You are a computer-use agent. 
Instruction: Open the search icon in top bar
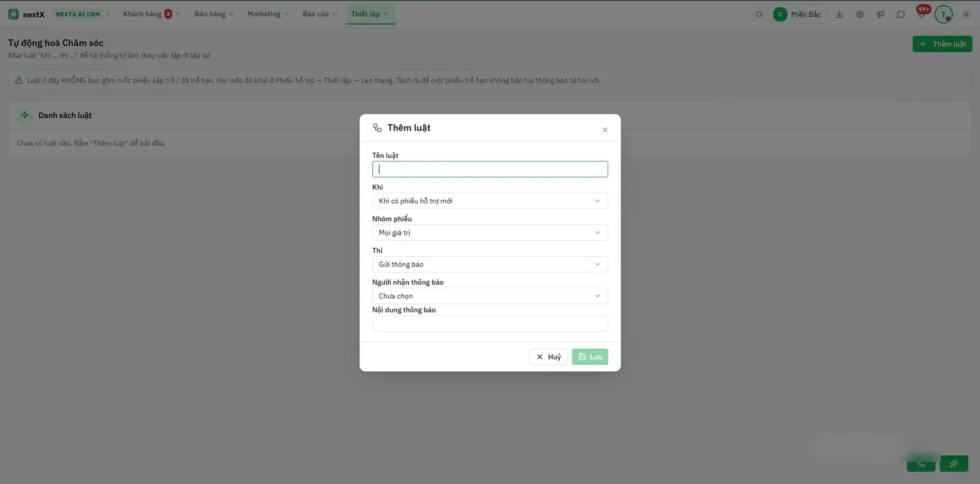(x=759, y=14)
